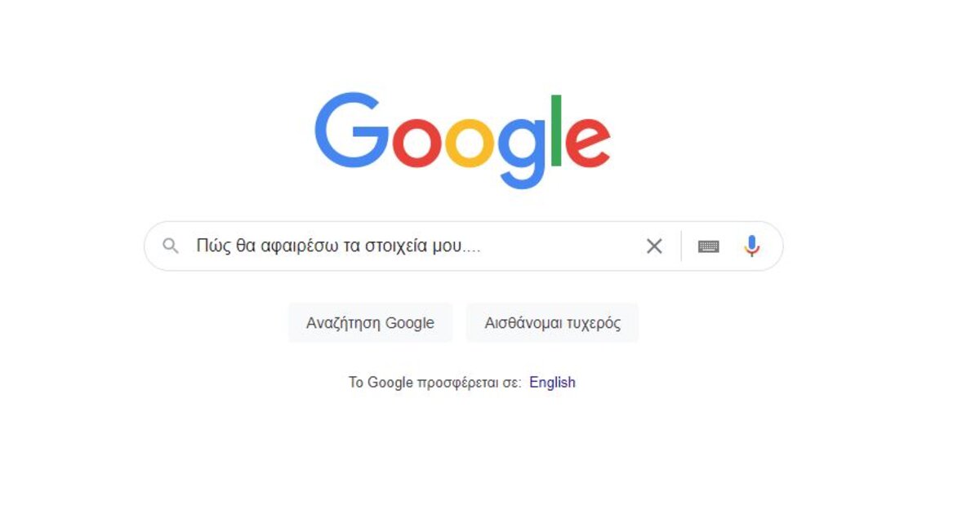
Task: Click the red letter e in logo
Action: coord(588,143)
